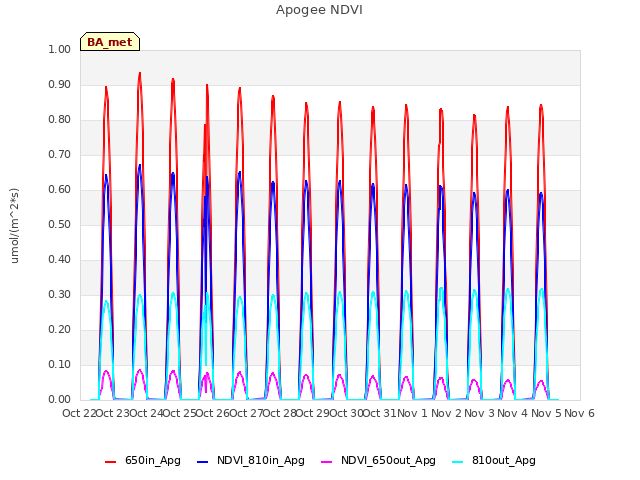640x480 pixels.
Task: Click the Nov 5 x-axis date label
Action: [546, 413]
